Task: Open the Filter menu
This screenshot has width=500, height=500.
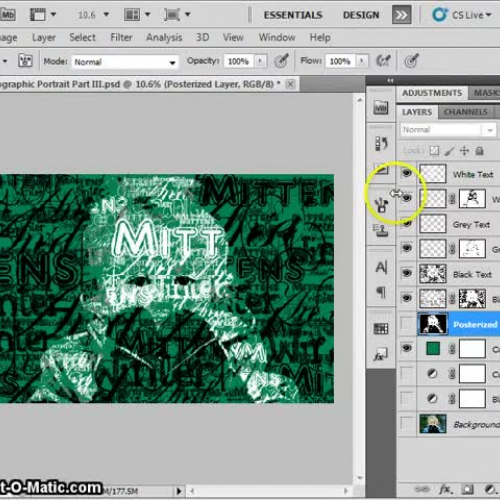Action: (x=121, y=37)
